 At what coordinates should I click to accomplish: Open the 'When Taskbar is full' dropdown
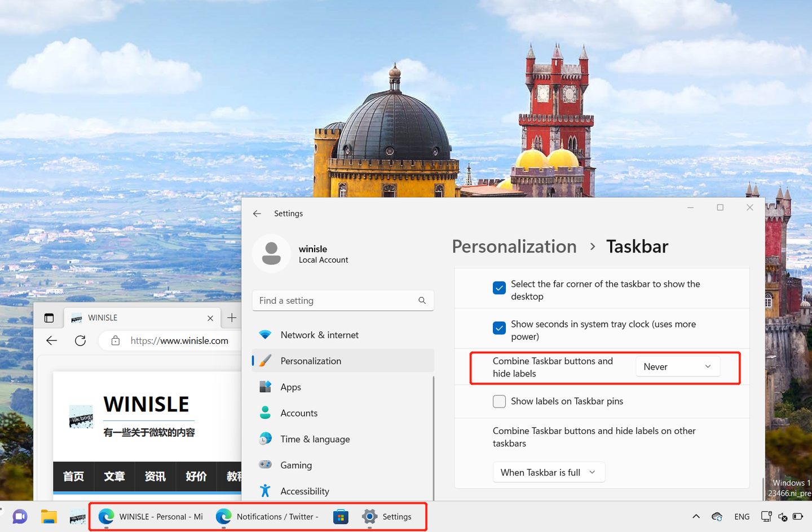tap(549, 472)
